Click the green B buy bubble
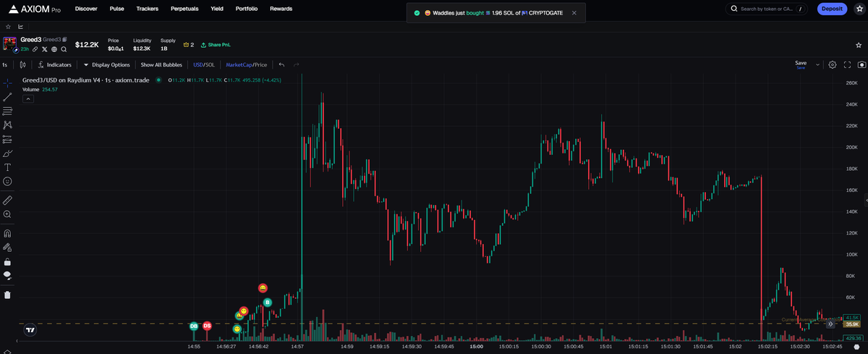This screenshot has height=354, width=868. 267,302
